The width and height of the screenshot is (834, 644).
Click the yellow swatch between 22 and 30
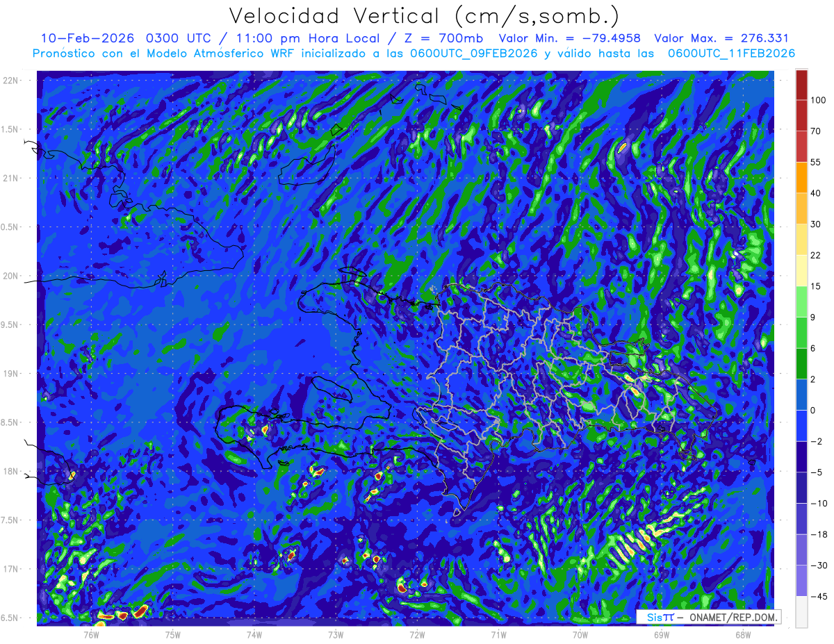click(801, 239)
